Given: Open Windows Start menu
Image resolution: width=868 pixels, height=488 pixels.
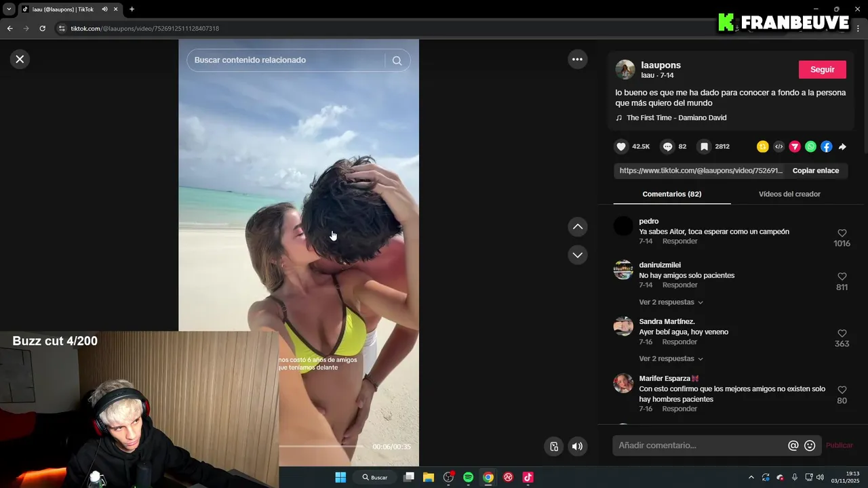Looking at the screenshot, I should tap(340, 477).
